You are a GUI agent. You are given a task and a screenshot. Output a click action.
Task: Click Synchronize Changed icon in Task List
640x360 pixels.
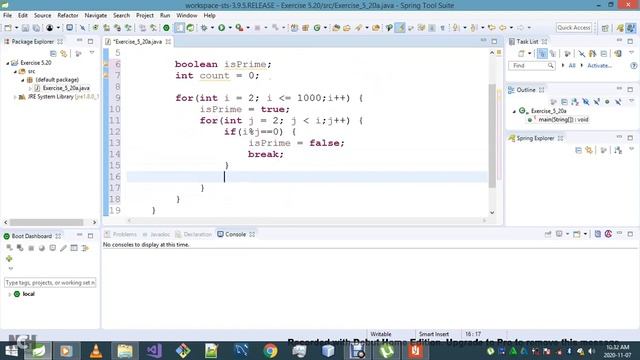tap(618, 53)
